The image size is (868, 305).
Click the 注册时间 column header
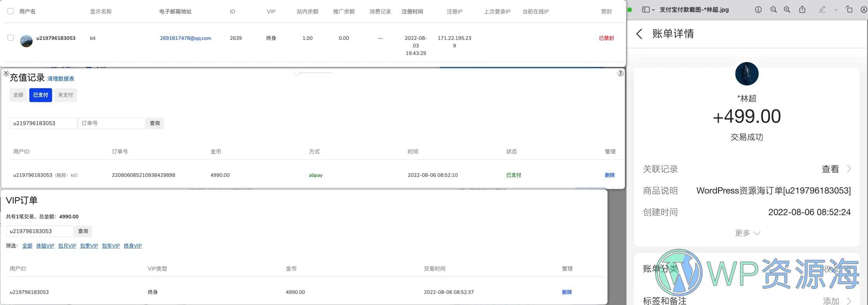point(412,12)
